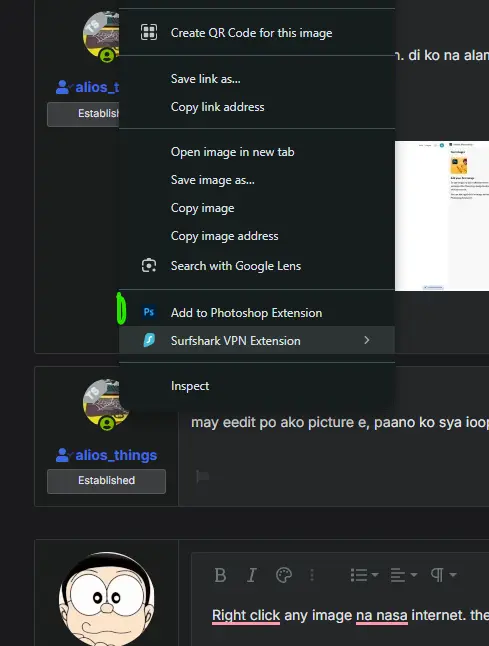Open the paragraph format dropdown
The image size is (489, 646).
click(x=443, y=575)
